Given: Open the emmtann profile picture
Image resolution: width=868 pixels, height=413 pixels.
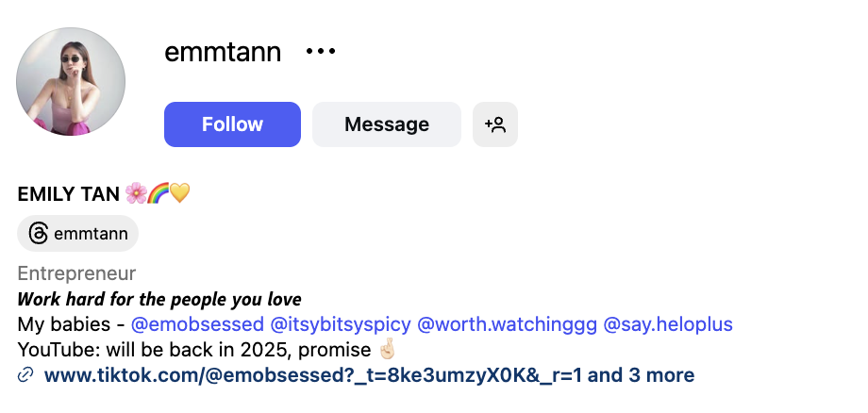Looking at the screenshot, I should click(71, 82).
